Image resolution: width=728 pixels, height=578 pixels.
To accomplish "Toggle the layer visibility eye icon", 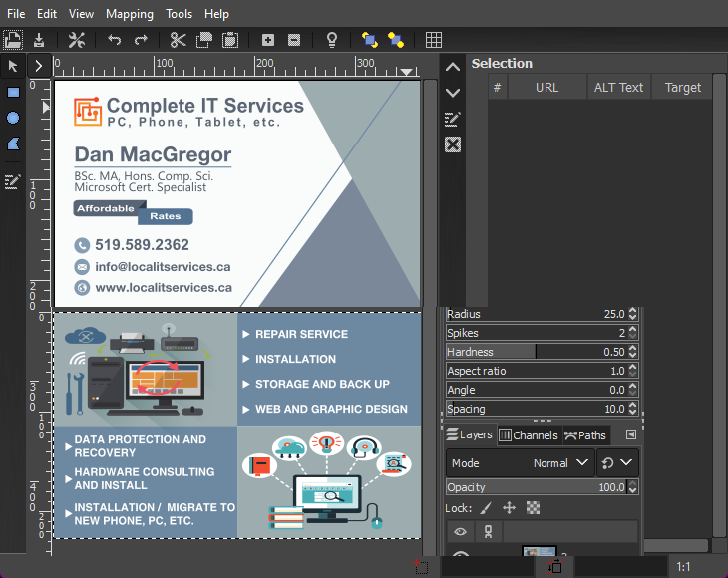I will (x=460, y=531).
